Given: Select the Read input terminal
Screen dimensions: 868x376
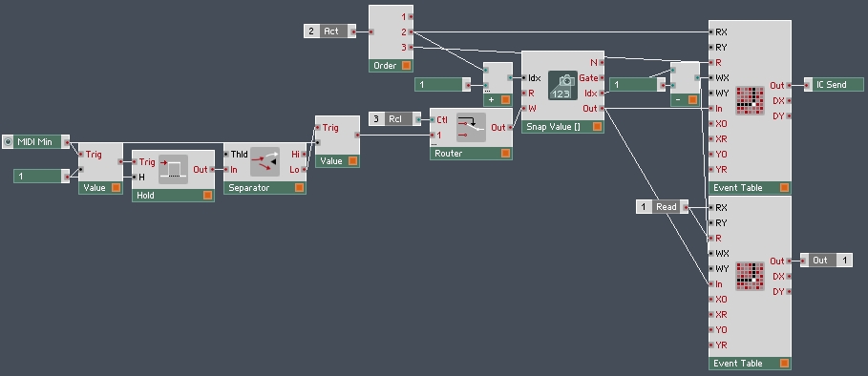Looking at the screenshot, I should click(662, 207).
